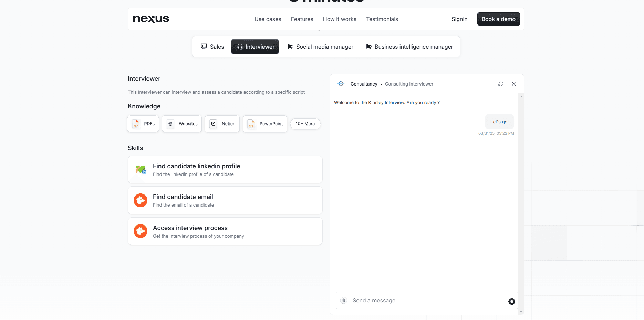Click the attachment icon in the message bar

[343, 300]
